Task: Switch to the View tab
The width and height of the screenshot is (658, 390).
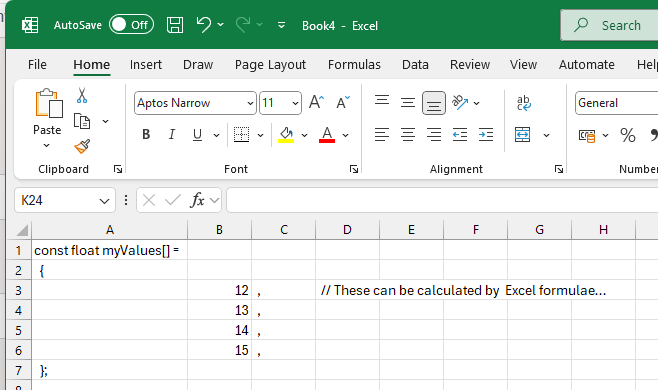Action: point(523,65)
